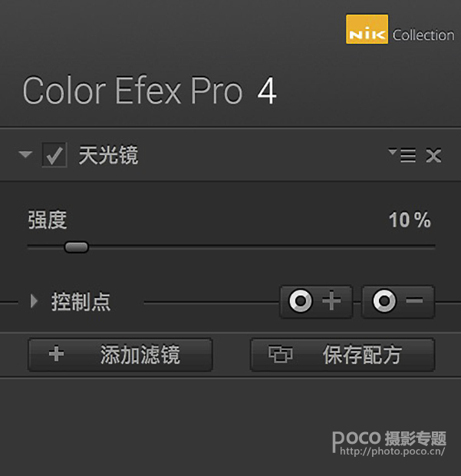Remove the 天光镜 filter with the X icon
Screen dimensions: 461x476
tap(433, 156)
